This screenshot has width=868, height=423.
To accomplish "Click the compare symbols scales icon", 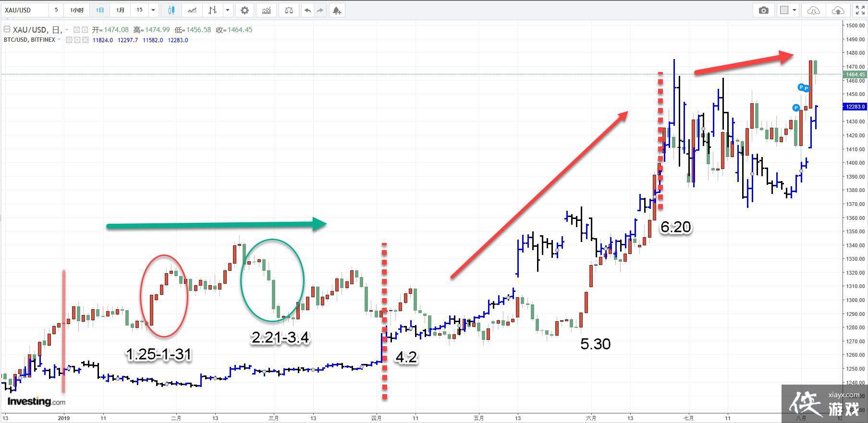I will (289, 10).
